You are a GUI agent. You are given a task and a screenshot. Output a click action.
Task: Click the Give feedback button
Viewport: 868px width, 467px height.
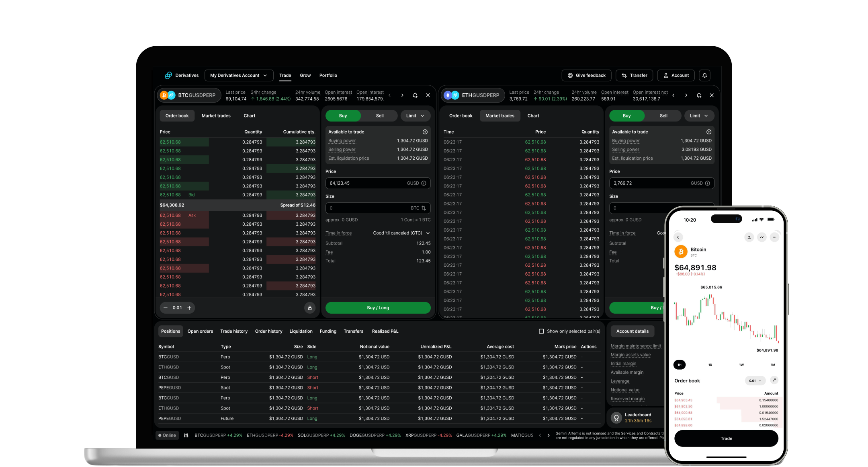(586, 75)
